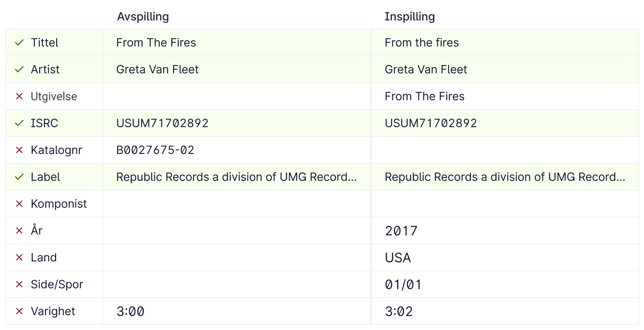Select ISRC value under Avspilling
Screen dimensions: 644x330
click(x=162, y=123)
